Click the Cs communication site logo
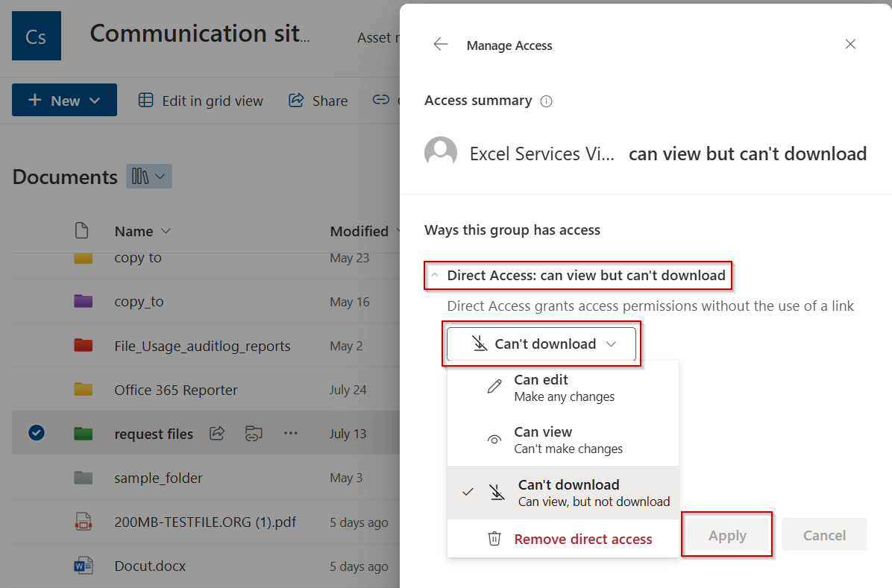 [36, 35]
